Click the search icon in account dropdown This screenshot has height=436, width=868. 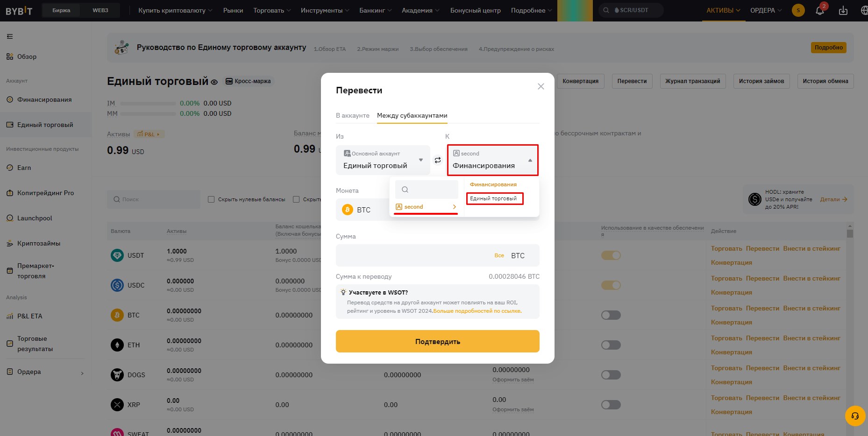click(x=405, y=190)
